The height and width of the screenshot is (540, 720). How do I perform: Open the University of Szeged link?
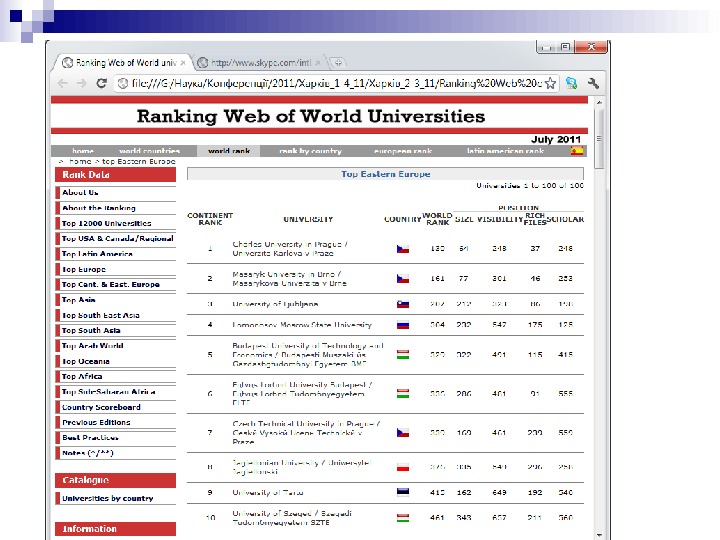tap(292, 518)
